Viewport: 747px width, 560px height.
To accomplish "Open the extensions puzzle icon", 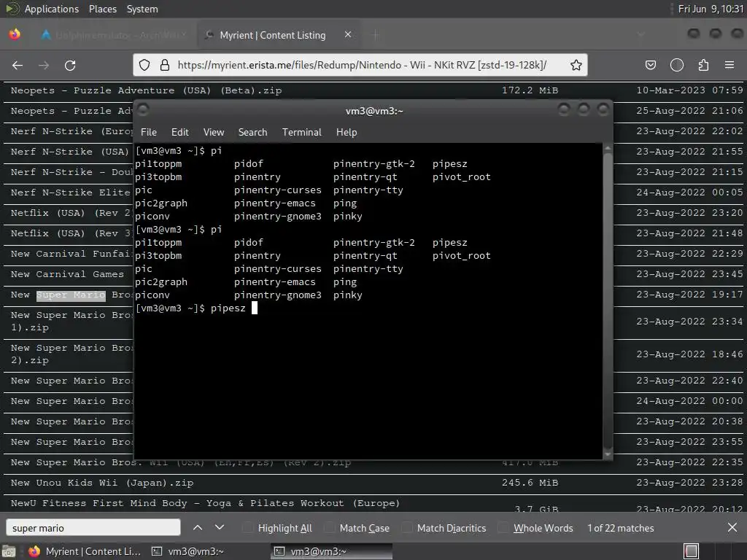I will 703,65.
